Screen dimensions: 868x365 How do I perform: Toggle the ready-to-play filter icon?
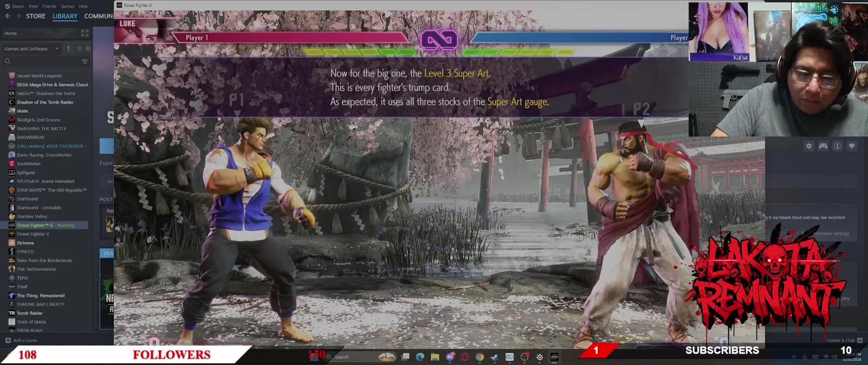[88, 49]
